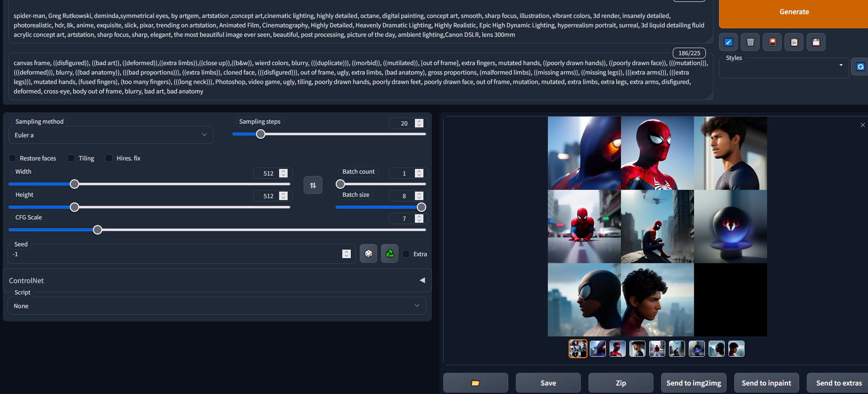Viewport: 868px width, 394px height.
Task: Click the Height slider handle
Action: click(x=74, y=207)
